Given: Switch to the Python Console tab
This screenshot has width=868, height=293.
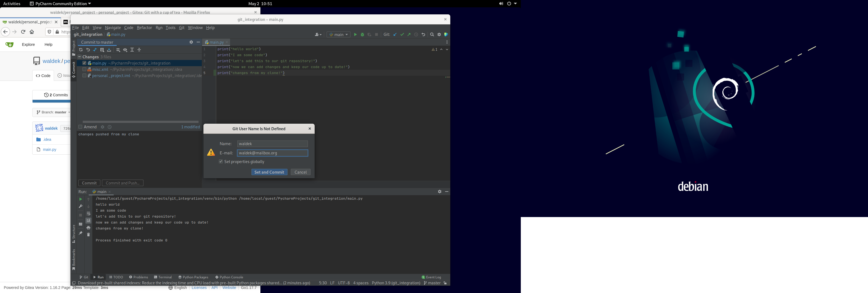Looking at the screenshot, I should pyautogui.click(x=229, y=277).
